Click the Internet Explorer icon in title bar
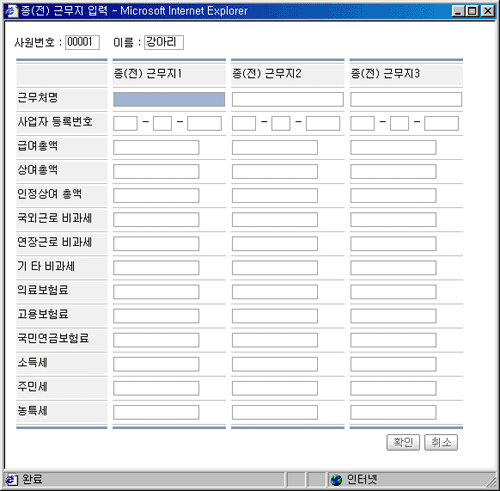This screenshot has width=500, height=491. (x=11, y=11)
